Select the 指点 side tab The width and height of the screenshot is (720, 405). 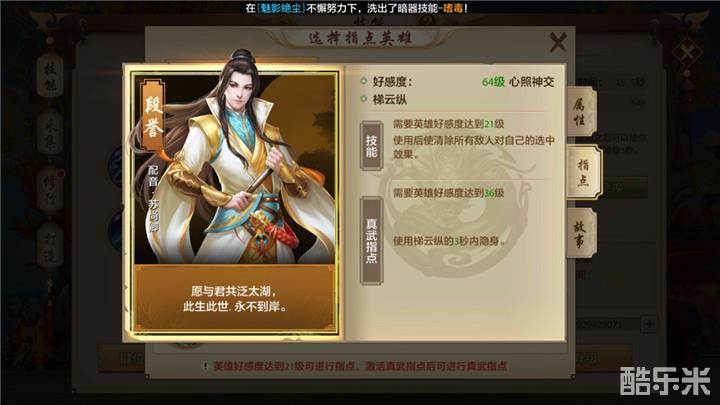583,172
